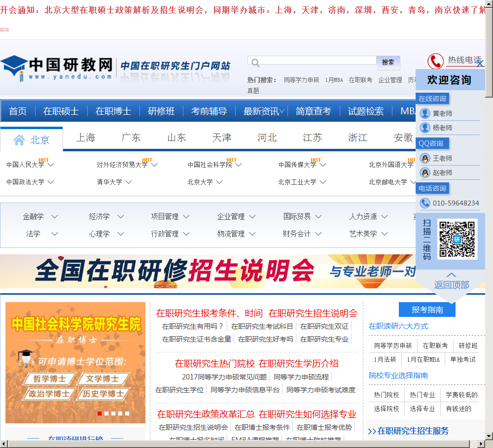Click 电话咨询 blue section label

pyautogui.click(x=432, y=188)
